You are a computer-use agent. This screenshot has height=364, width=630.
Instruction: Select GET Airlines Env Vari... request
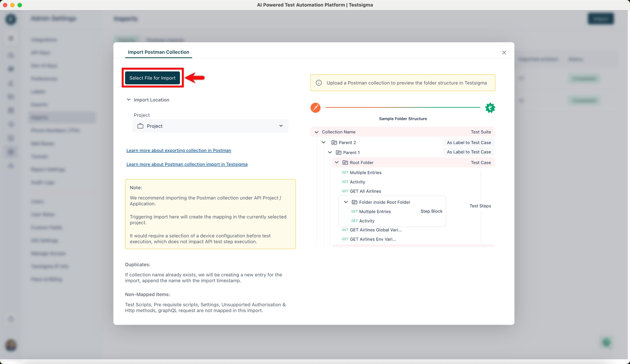(369, 239)
